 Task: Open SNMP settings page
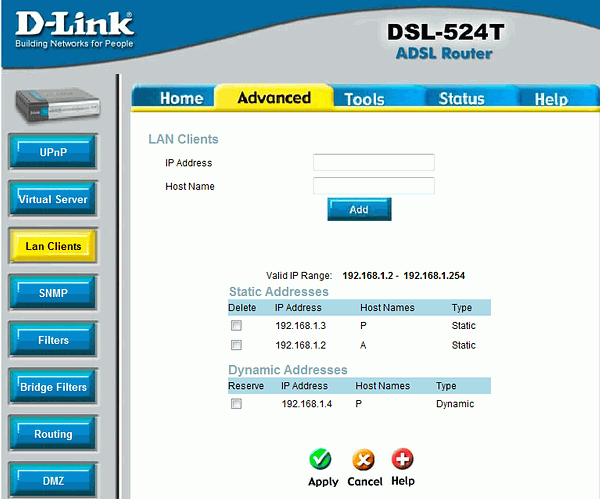point(53,293)
